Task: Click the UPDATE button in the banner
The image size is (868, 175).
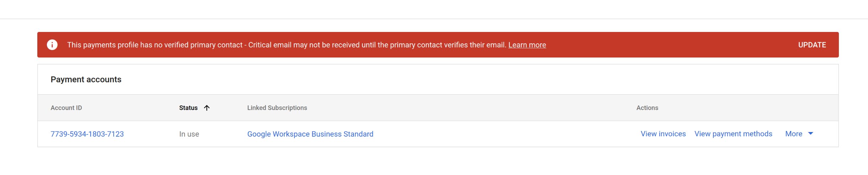Action: 812,45
